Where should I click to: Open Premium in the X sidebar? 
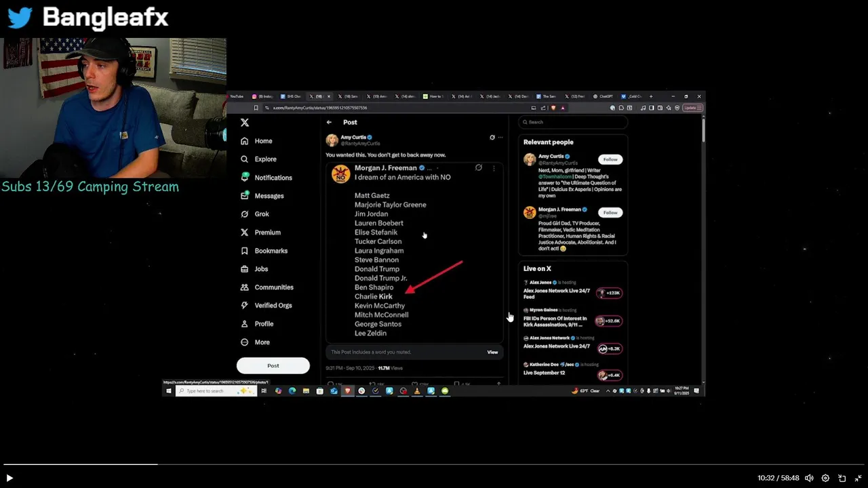coord(260,232)
